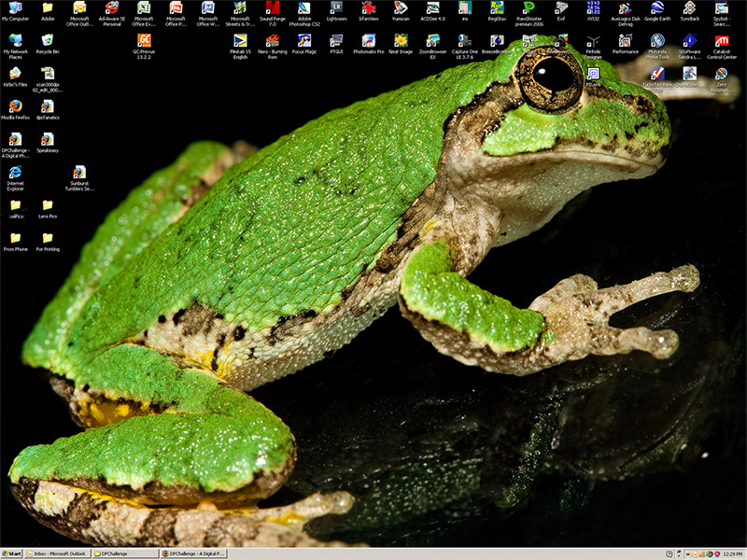The height and width of the screenshot is (560, 747).
Task: Open the Performance shortcut
Action: 626,44
